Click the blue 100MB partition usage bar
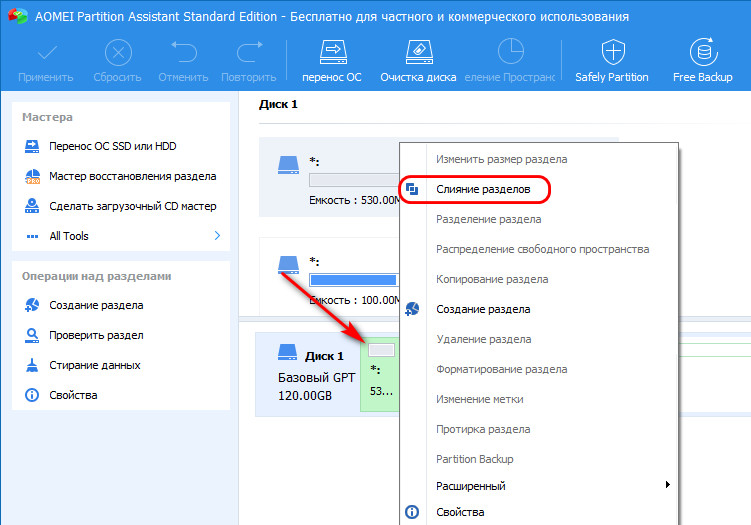751x525 pixels. pos(353,279)
